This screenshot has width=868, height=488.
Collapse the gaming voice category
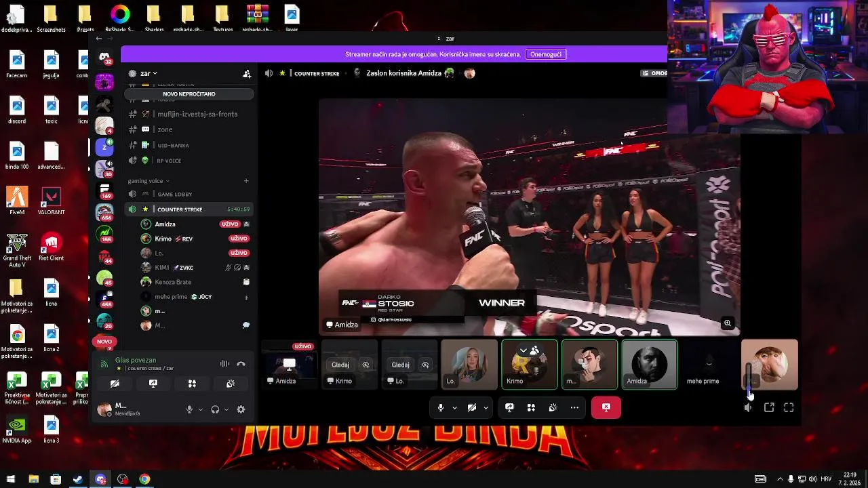click(x=149, y=181)
